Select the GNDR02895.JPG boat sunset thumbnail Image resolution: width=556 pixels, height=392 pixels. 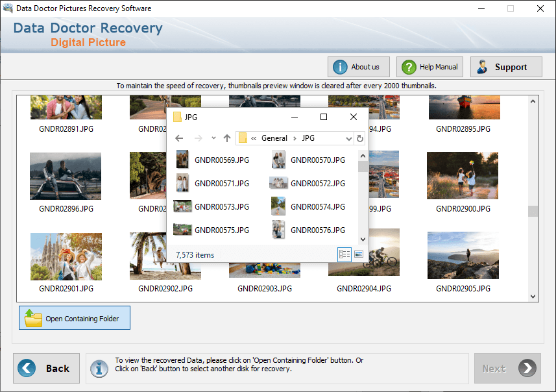click(x=464, y=107)
